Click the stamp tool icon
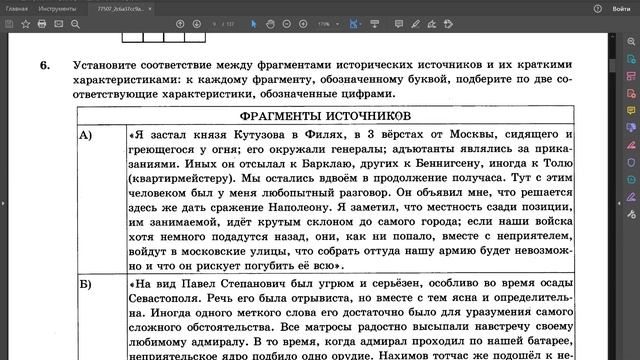The height and width of the screenshot is (360, 640). (x=448, y=24)
